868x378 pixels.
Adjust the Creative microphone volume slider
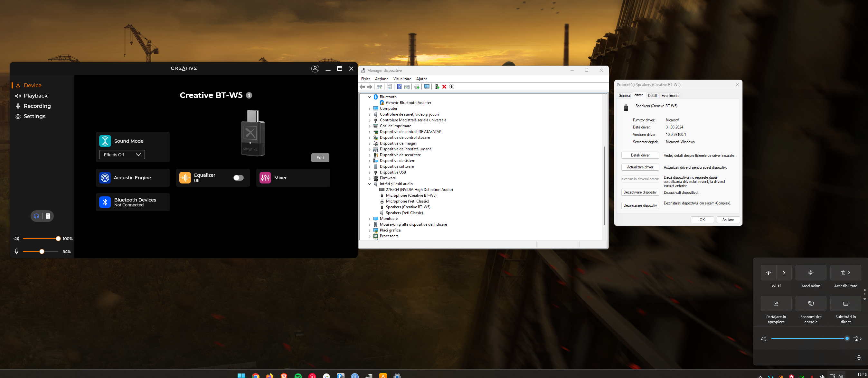[x=42, y=252]
